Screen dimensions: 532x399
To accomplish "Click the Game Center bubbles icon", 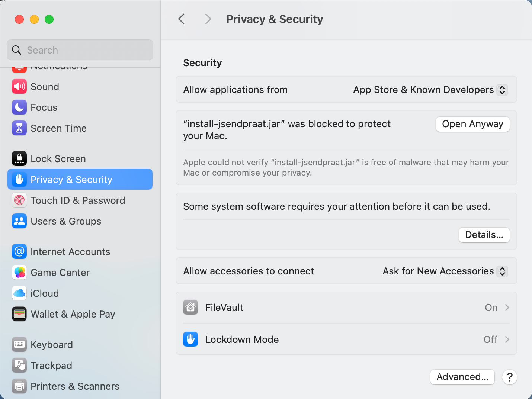I will [x=19, y=273].
